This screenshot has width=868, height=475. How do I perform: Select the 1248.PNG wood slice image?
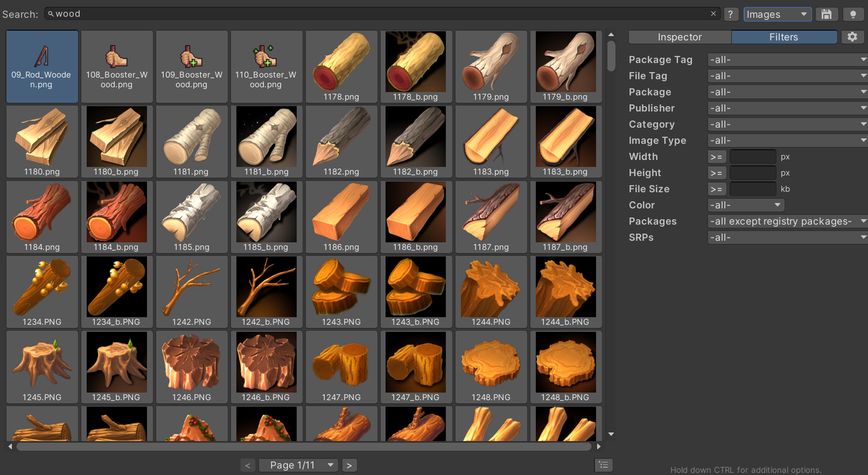491,367
